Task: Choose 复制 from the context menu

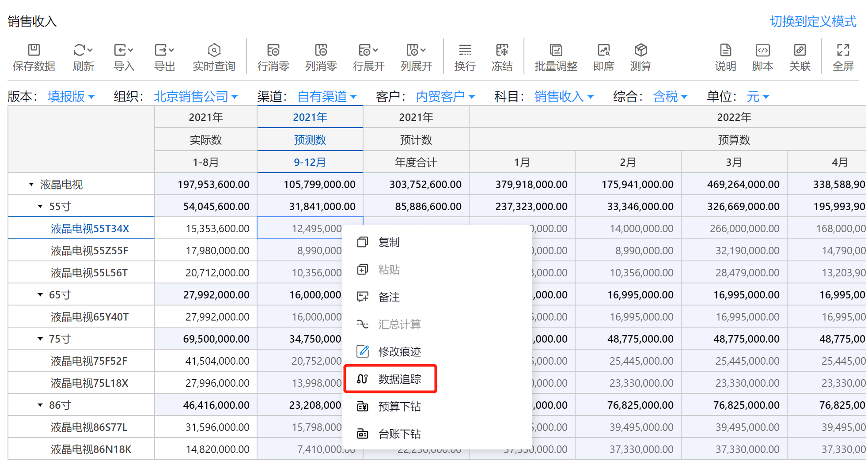Action: pos(389,242)
